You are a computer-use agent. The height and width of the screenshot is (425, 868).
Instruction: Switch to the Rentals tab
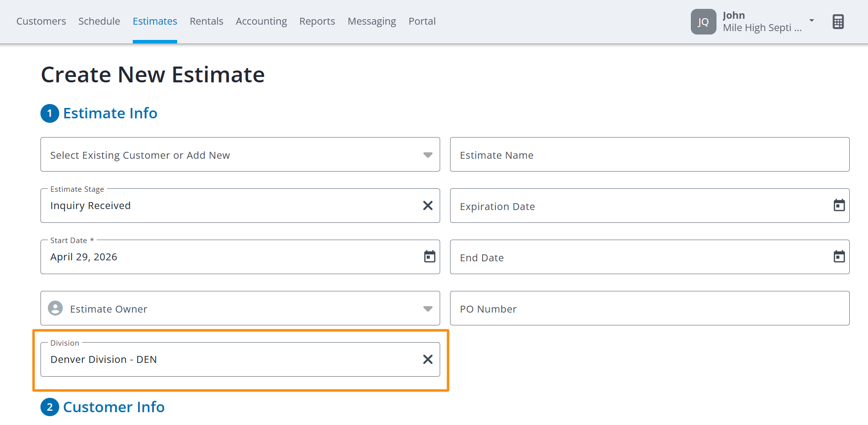206,21
